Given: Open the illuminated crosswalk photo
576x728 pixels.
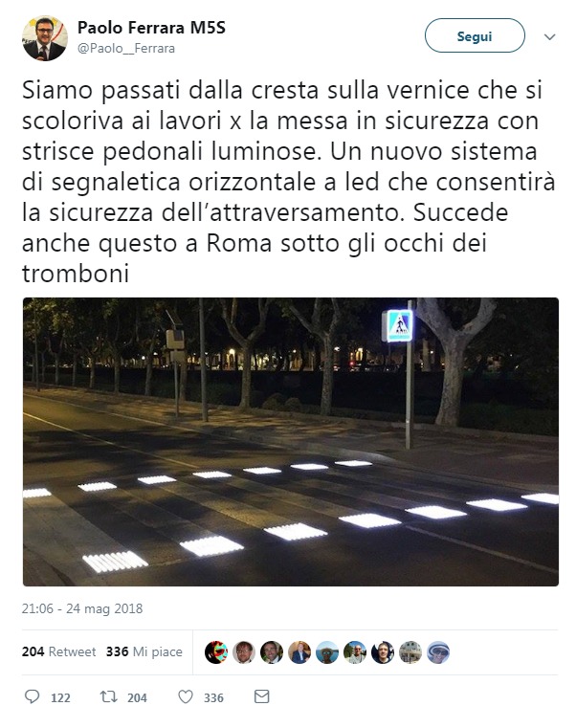Looking at the screenshot, I should (291, 442).
